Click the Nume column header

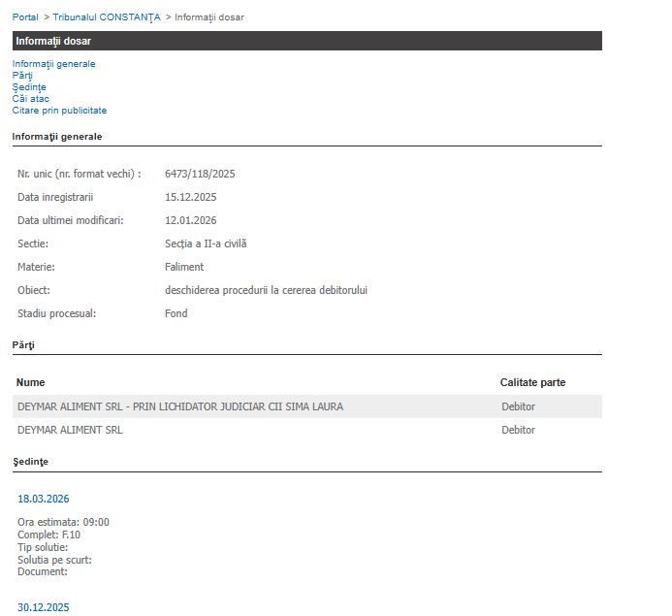[x=31, y=383]
